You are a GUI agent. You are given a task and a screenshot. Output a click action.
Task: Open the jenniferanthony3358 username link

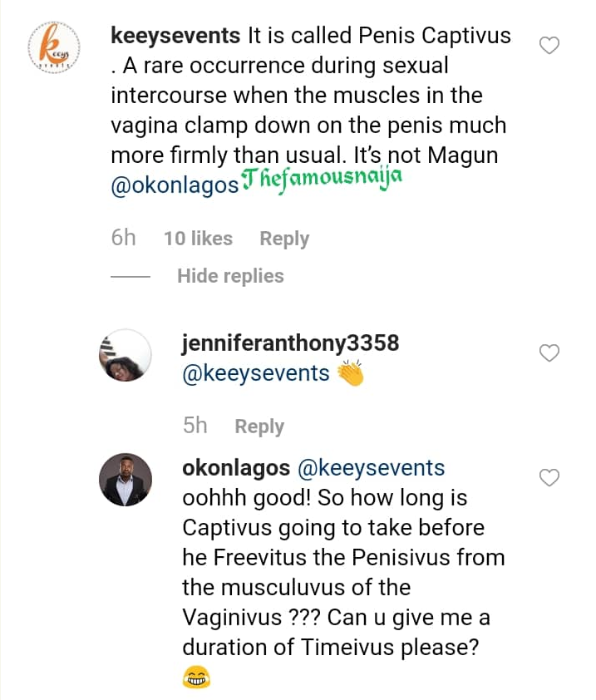pos(290,343)
